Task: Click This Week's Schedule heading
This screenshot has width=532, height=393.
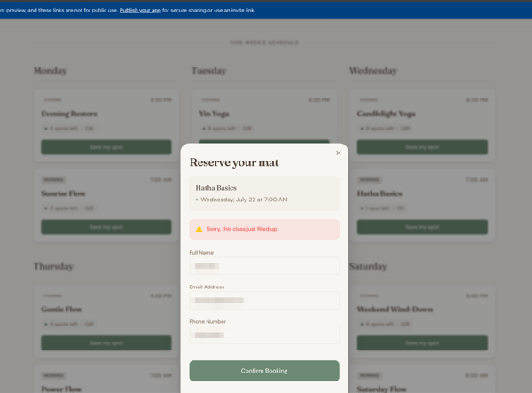Action: [264, 43]
